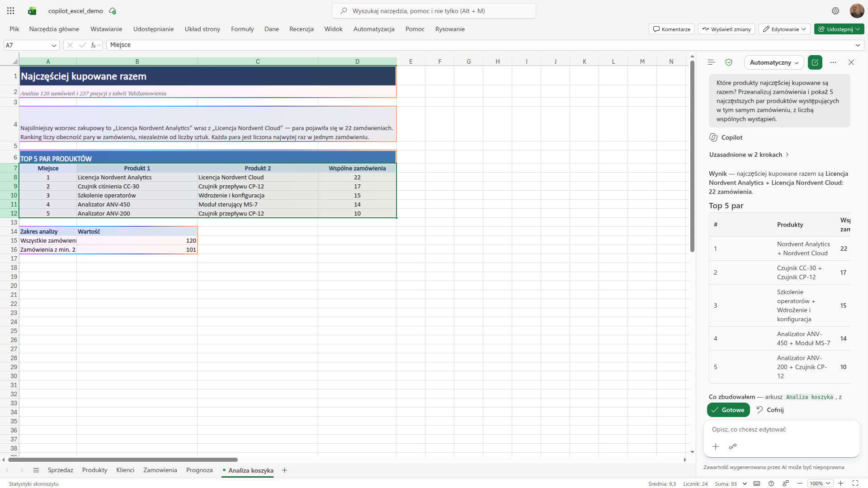Open the app launcher waffle icon
The width and height of the screenshot is (868, 488).
11,11
